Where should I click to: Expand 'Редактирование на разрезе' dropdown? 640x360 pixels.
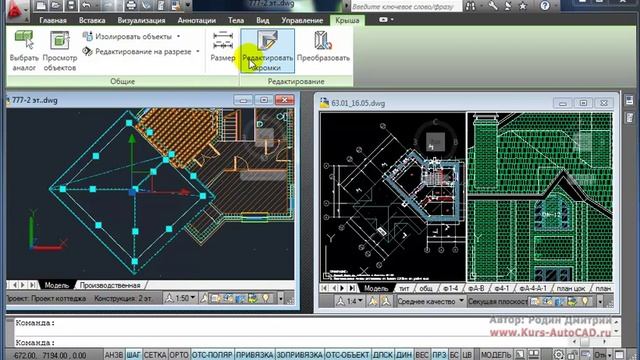(198, 51)
